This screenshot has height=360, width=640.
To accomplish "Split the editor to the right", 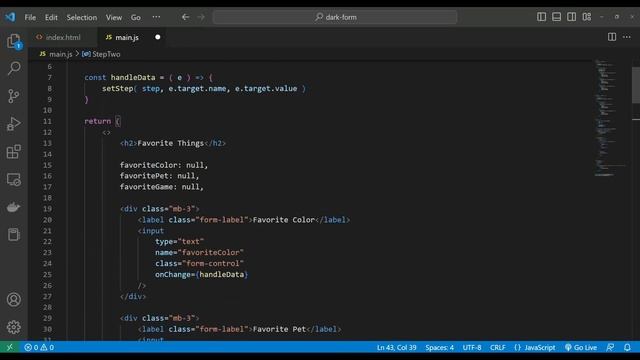I will pyautogui.click(x=612, y=37).
